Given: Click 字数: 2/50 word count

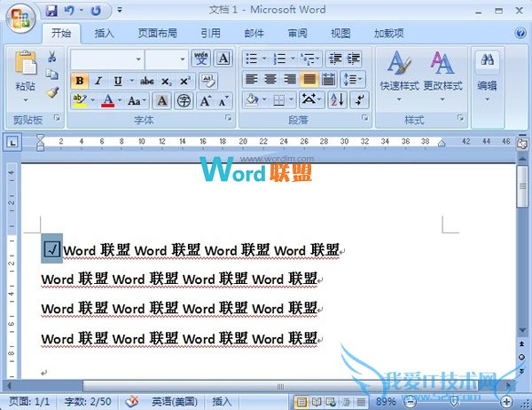Looking at the screenshot, I should pos(88,401).
